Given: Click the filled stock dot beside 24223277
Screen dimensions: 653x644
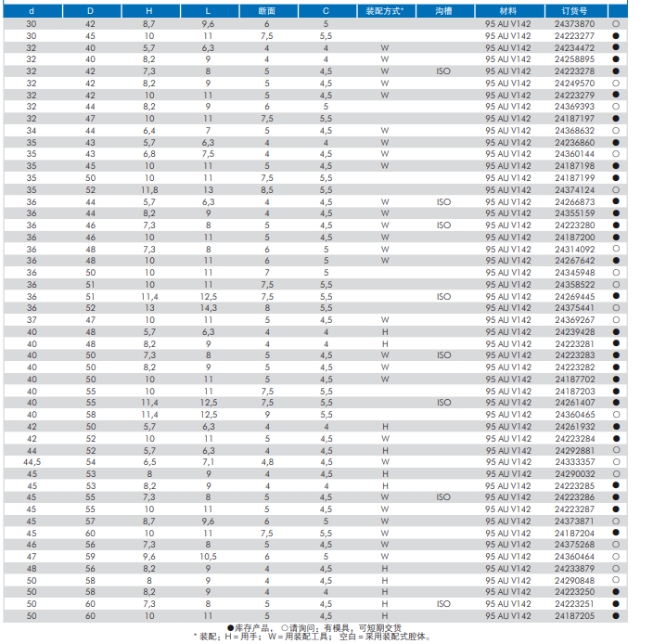Looking at the screenshot, I should (x=616, y=35).
